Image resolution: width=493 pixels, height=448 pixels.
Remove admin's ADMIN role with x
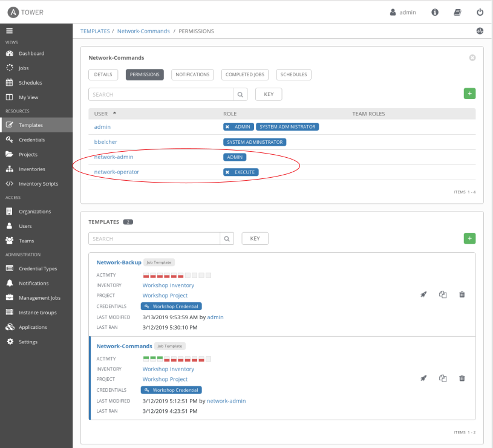tap(227, 127)
